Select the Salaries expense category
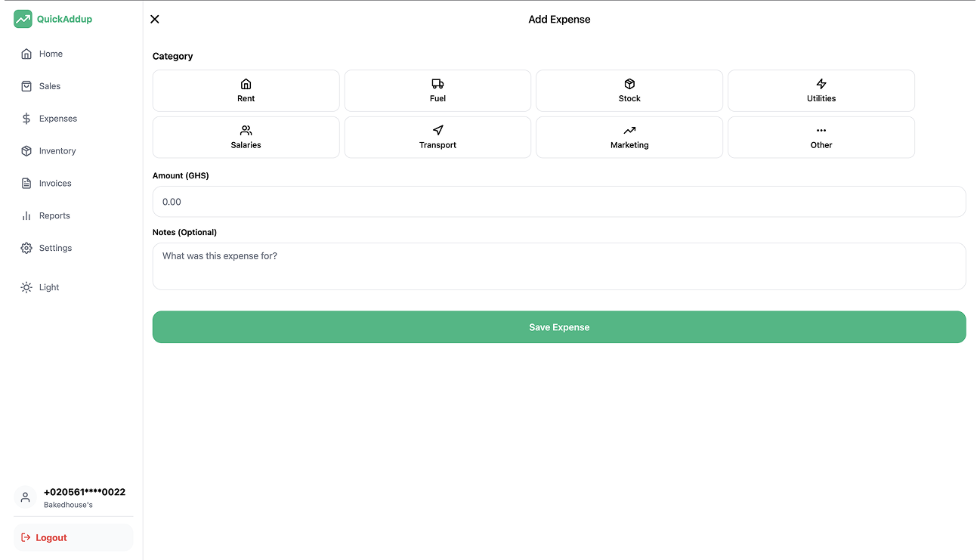This screenshot has height=560, width=980. 246,137
